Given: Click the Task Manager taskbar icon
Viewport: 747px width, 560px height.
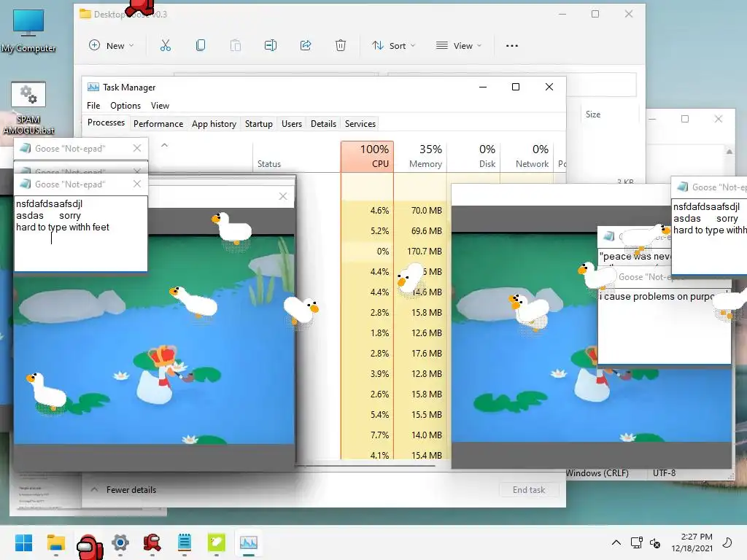Looking at the screenshot, I should (249, 542).
